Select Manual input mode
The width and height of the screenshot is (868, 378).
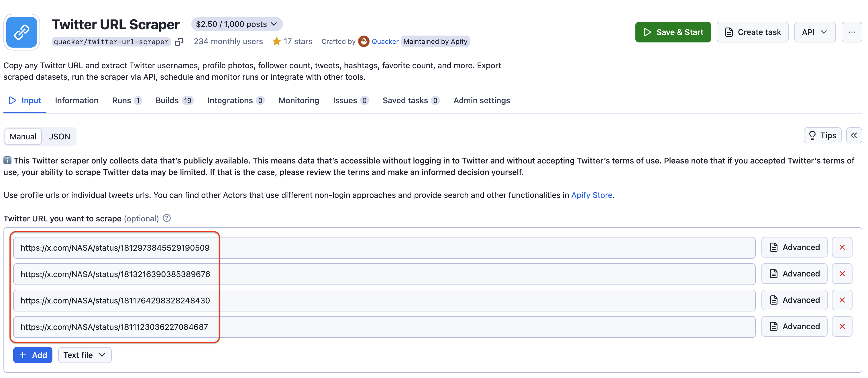23,137
